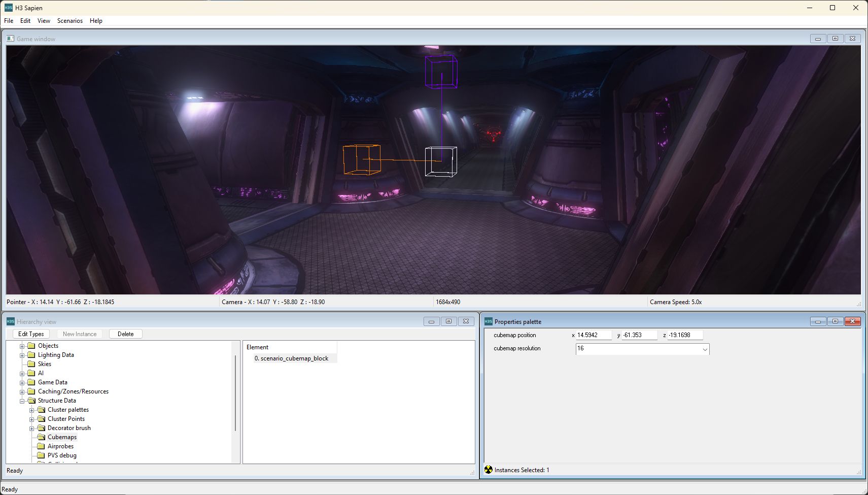This screenshot has width=868, height=495.
Task: Click the Cluster palettes folder icon
Action: click(41, 410)
